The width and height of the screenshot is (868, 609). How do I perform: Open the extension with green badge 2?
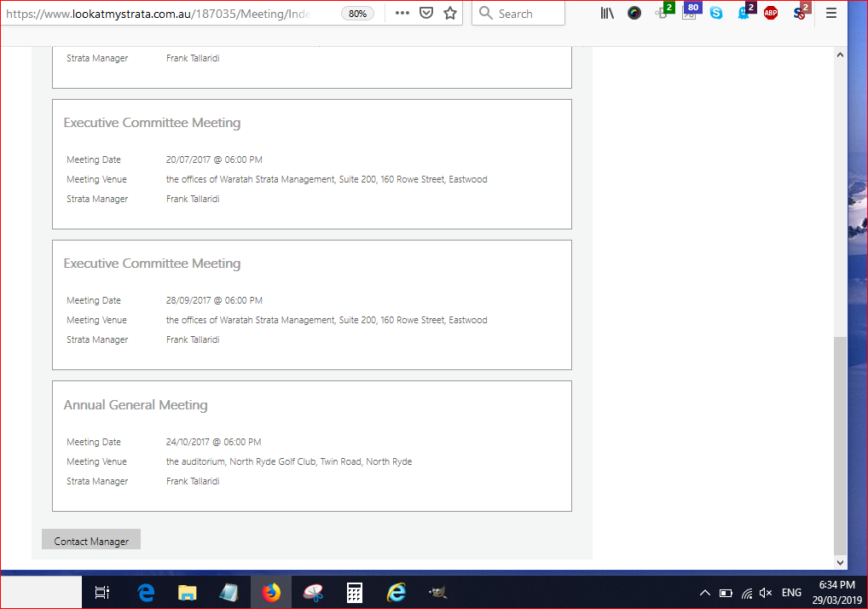663,11
